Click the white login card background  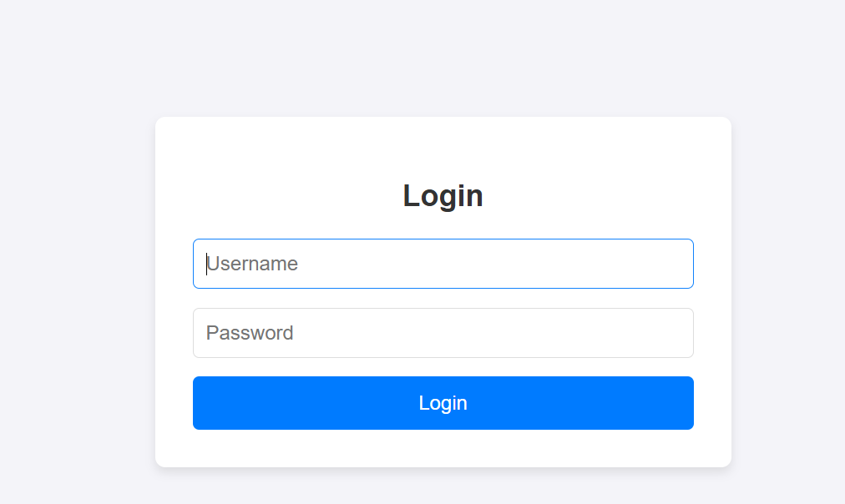(x=443, y=150)
